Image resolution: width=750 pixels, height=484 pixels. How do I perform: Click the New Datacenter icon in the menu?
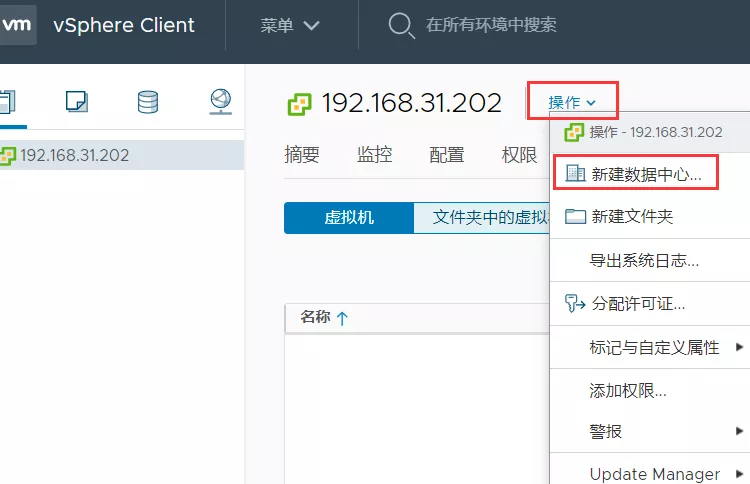[575, 174]
